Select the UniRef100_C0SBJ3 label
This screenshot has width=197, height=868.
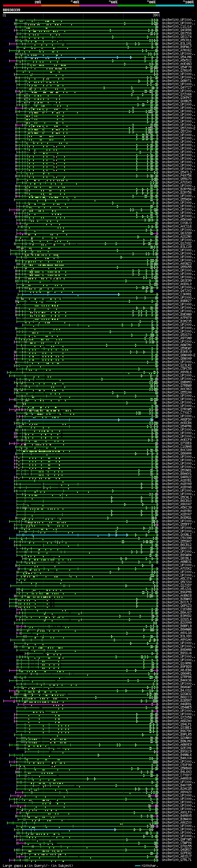tap(177, 223)
